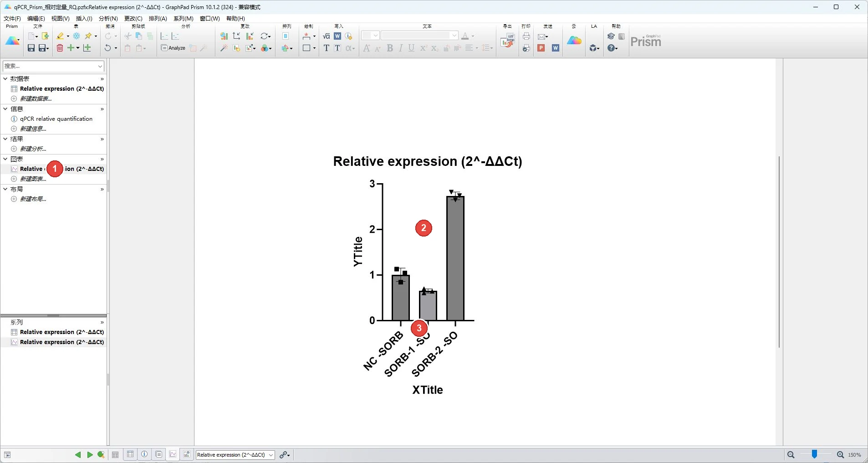This screenshot has width=868, height=463.
Task: Open the search box dropdown arrow
Action: tap(100, 66)
